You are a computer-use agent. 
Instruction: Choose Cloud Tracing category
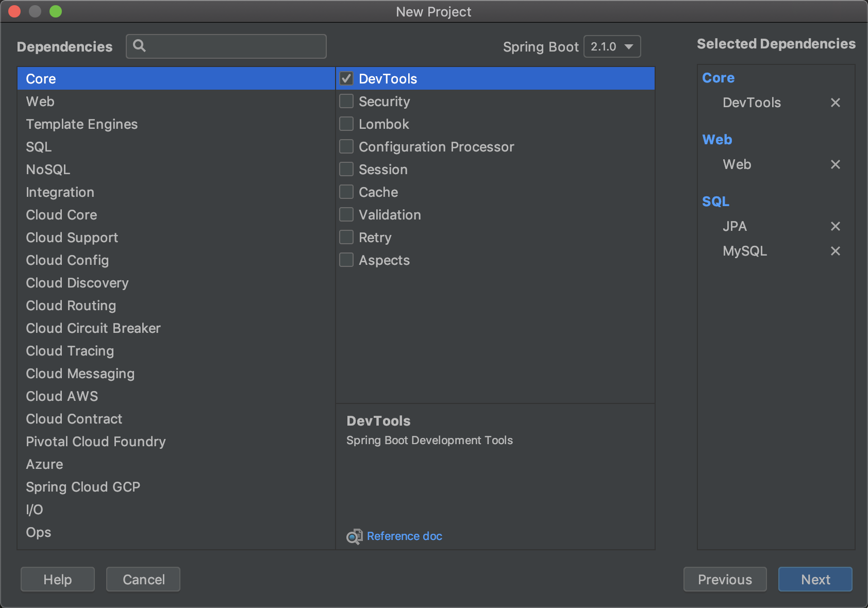pos(176,351)
